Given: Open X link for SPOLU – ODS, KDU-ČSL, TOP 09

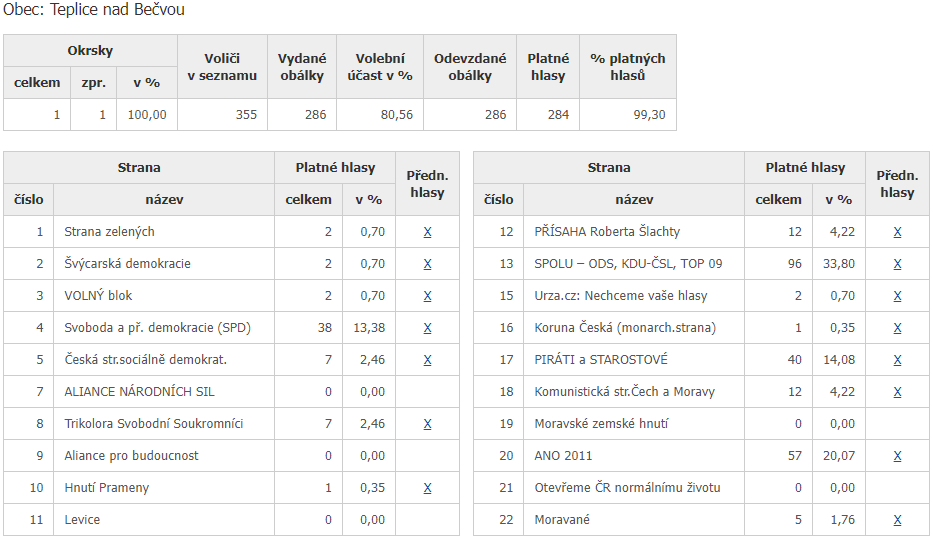Looking at the screenshot, I should 897,264.
